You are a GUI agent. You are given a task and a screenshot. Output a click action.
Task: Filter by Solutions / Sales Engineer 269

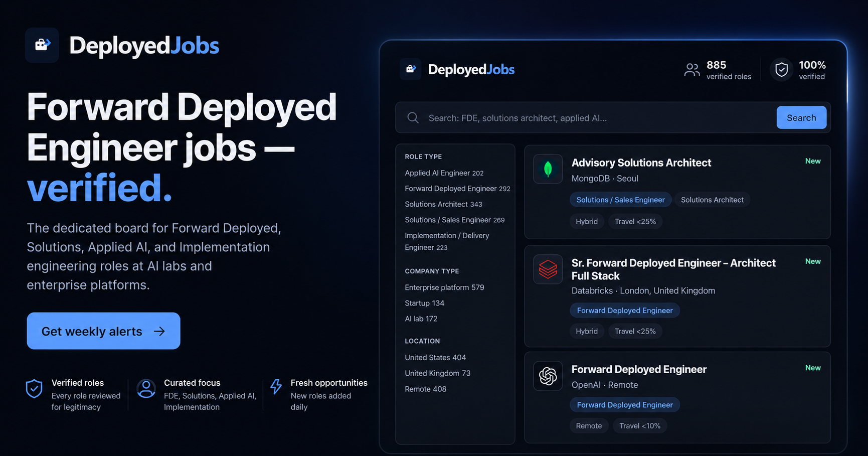click(x=454, y=220)
